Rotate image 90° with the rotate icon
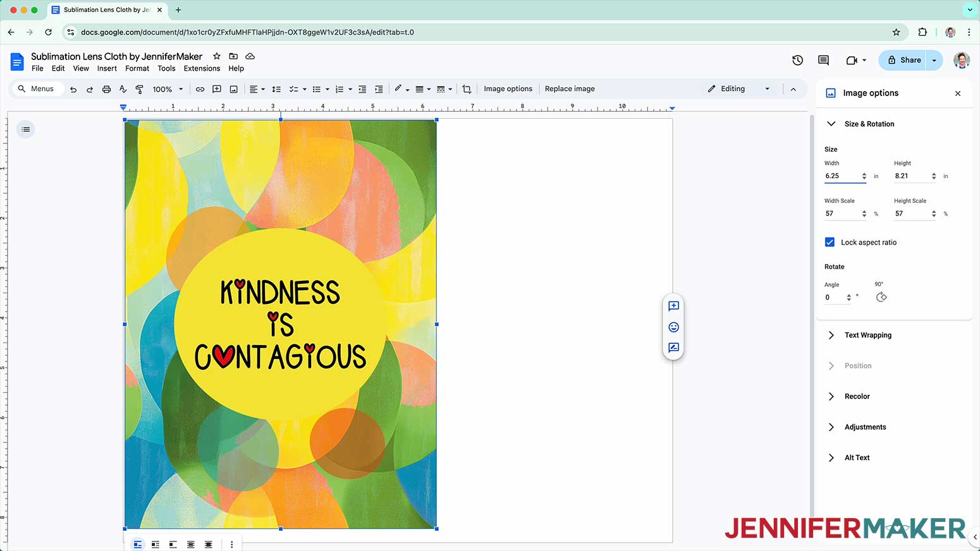Viewport: 980px width, 551px height. (881, 297)
